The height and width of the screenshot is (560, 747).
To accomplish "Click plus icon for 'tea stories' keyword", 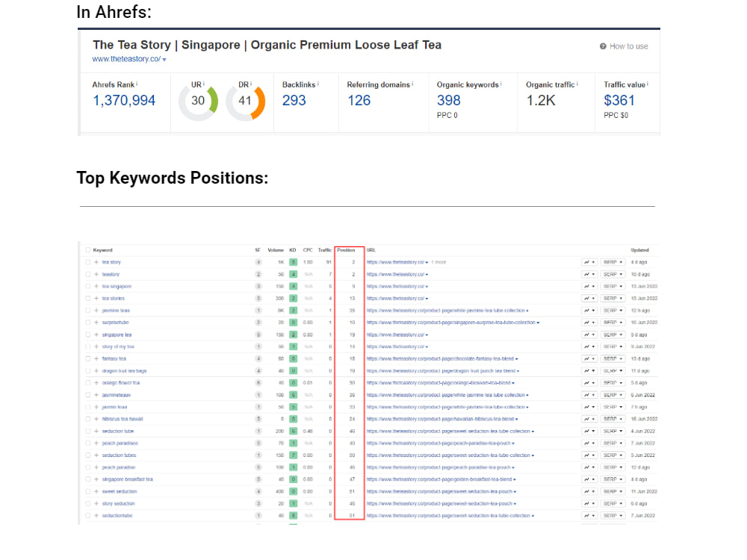I will (x=96, y=298).
